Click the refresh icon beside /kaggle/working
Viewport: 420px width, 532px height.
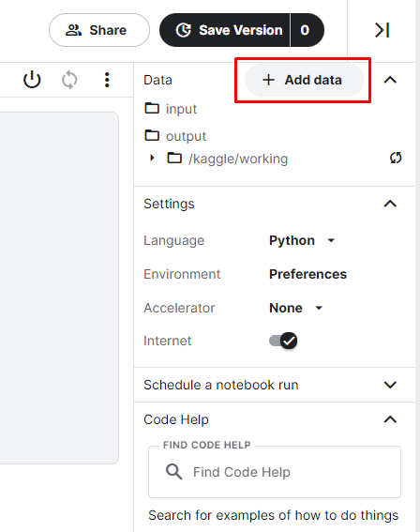(396, 158)
